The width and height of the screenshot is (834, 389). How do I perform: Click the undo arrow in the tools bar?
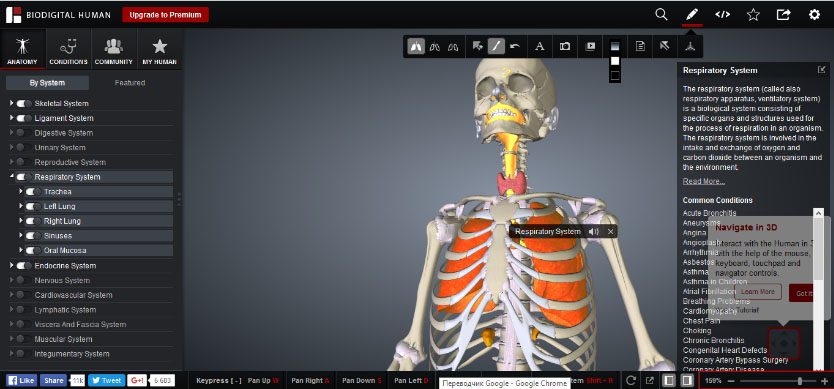[515, 46]
